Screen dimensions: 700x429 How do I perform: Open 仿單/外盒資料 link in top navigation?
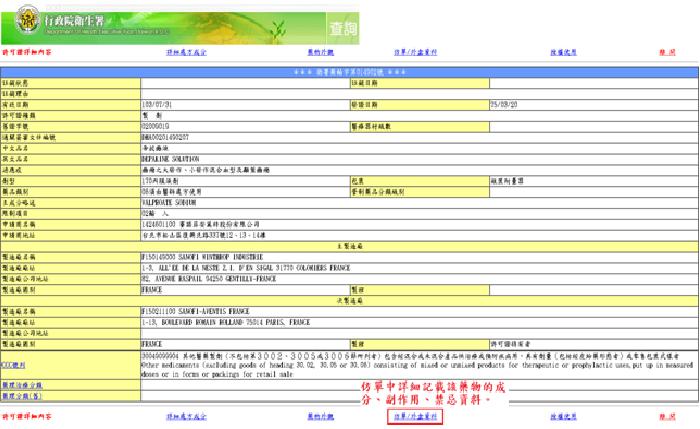415,52
